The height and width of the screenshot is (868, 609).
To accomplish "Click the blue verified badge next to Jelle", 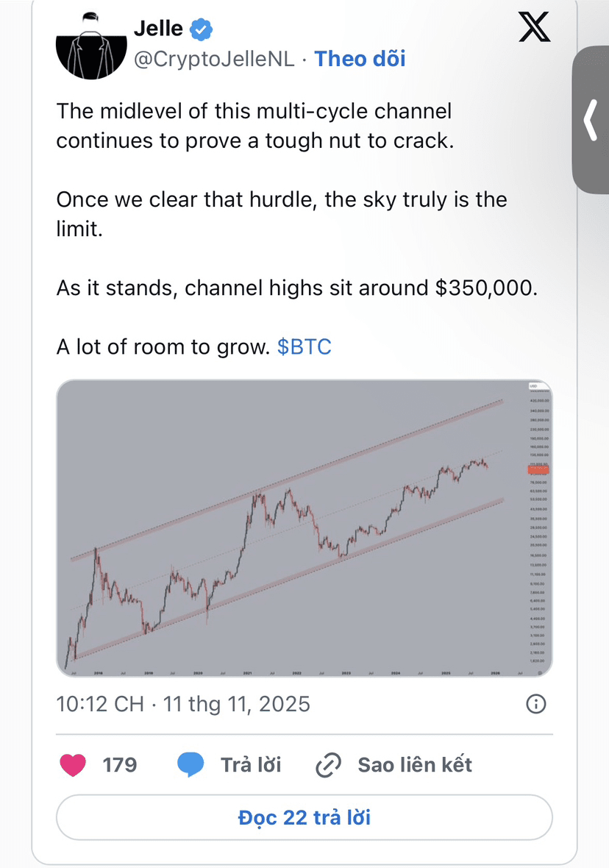I will [201, 29].
